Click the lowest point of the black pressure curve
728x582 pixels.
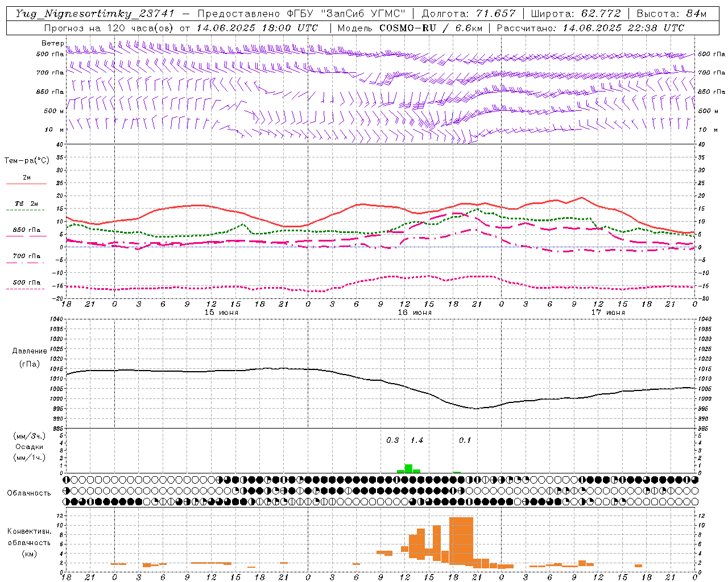pos(476,408)
